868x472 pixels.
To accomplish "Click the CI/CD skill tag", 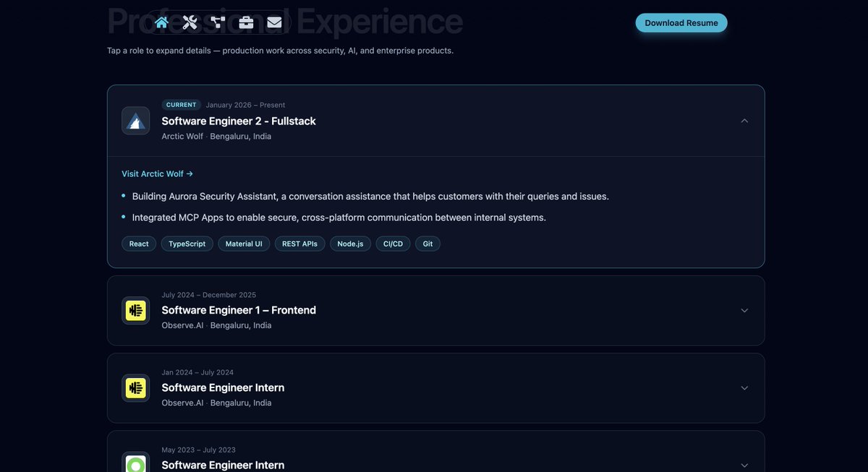I will tap(393, 244).
